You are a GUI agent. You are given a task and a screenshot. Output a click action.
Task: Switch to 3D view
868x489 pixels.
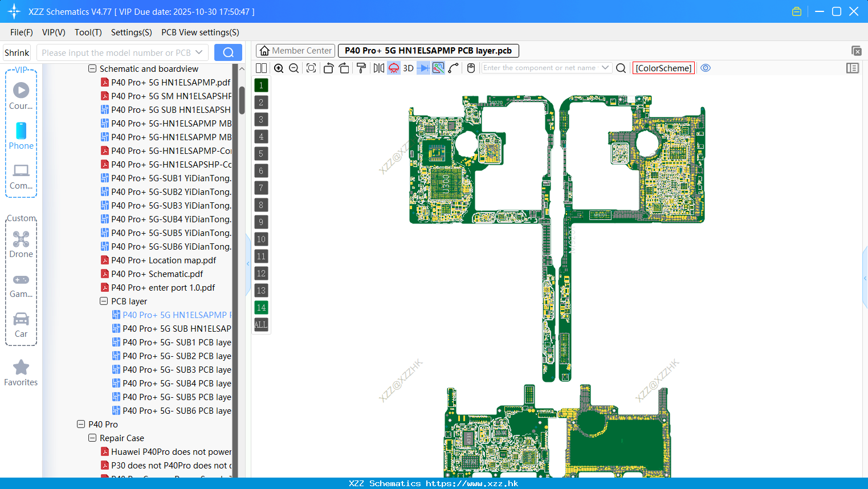408,68
